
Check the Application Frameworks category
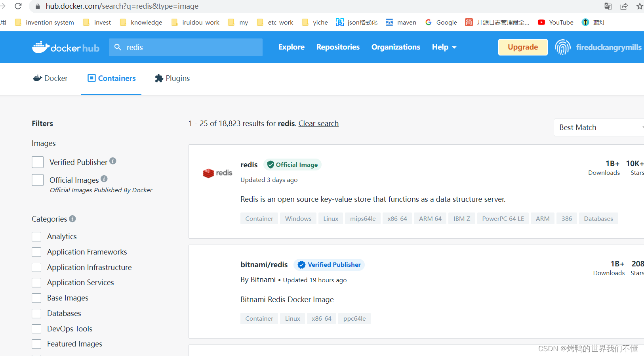click(36, 252)
